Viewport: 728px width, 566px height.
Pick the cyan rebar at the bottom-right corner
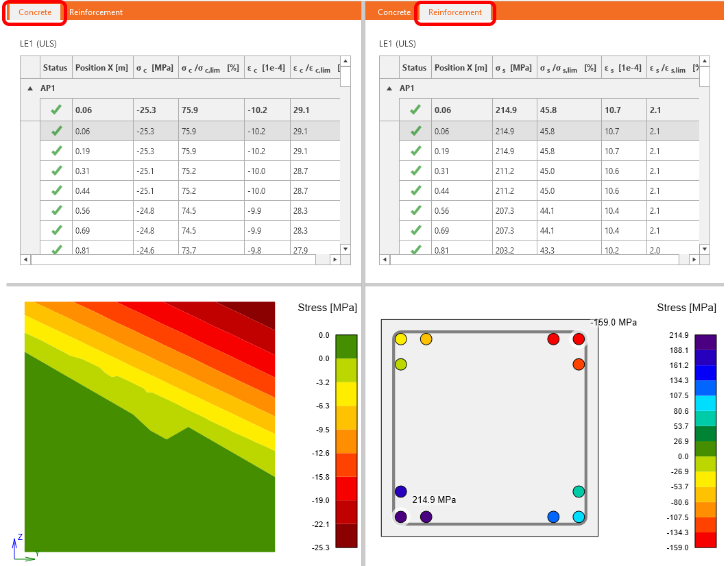(x=579, y=517)
